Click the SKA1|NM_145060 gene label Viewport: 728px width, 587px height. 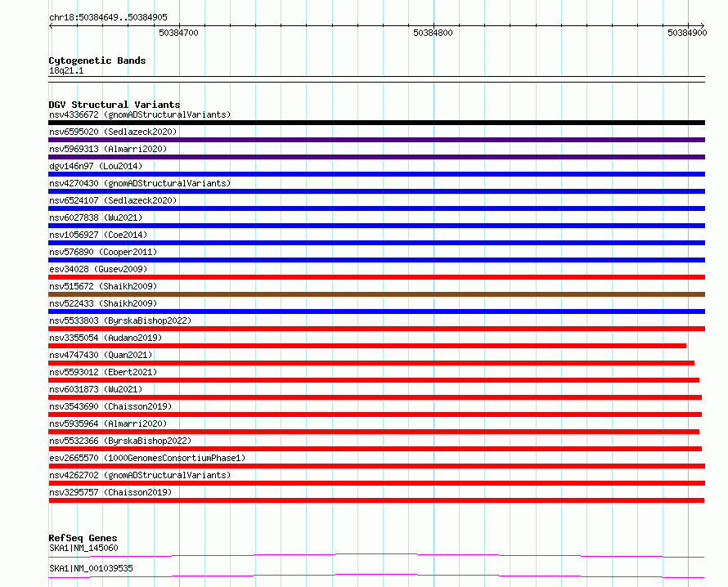click(83, 548)
